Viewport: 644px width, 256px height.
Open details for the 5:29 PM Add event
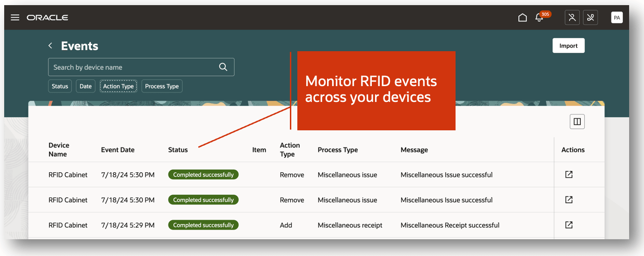click(569, 225)
